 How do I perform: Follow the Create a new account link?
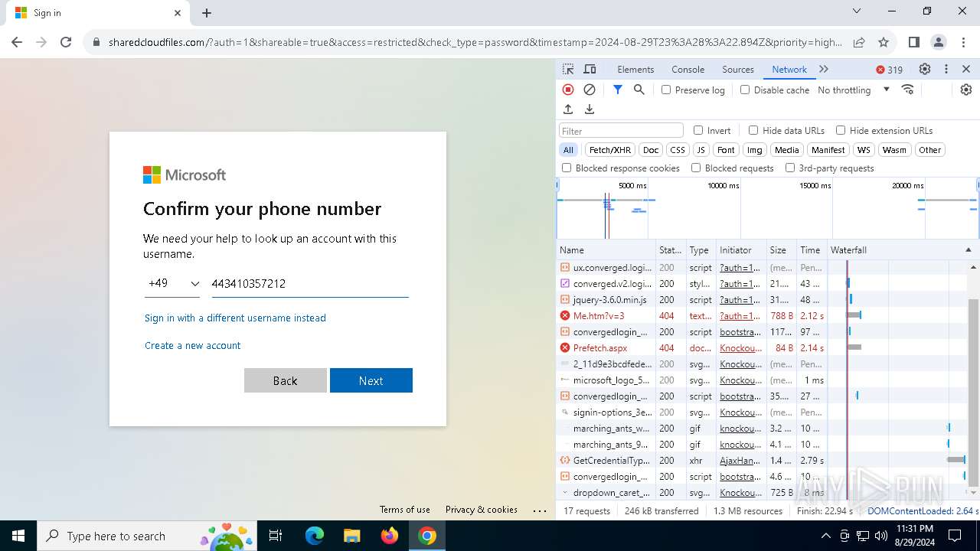pos(193,345)
